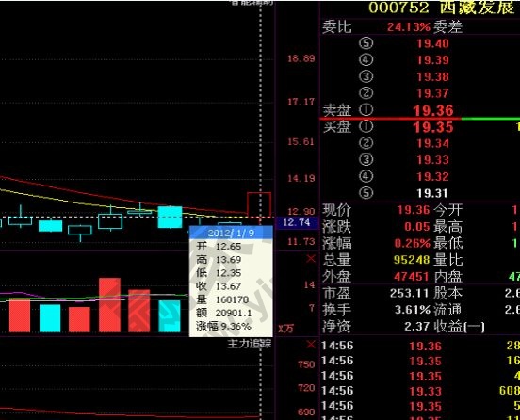Screen dimensions: 520x420
Task: Click the tallest red volume bar
Action: [110, 305]
